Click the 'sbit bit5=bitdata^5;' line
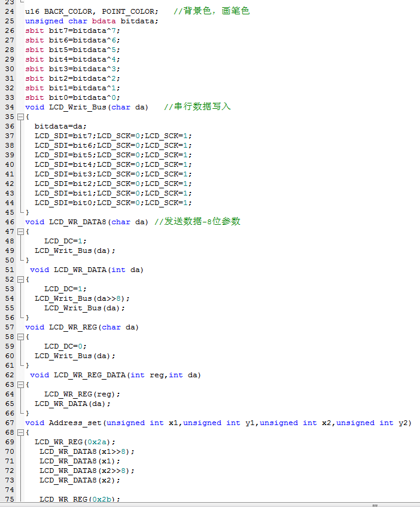Screen dimensions: 420x507 73,50
